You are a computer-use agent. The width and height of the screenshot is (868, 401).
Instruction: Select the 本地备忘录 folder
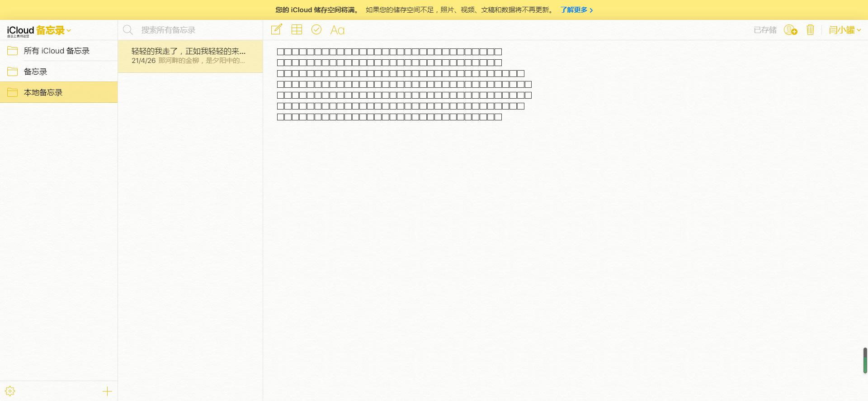pyautogui.click(x=59, y=92)
